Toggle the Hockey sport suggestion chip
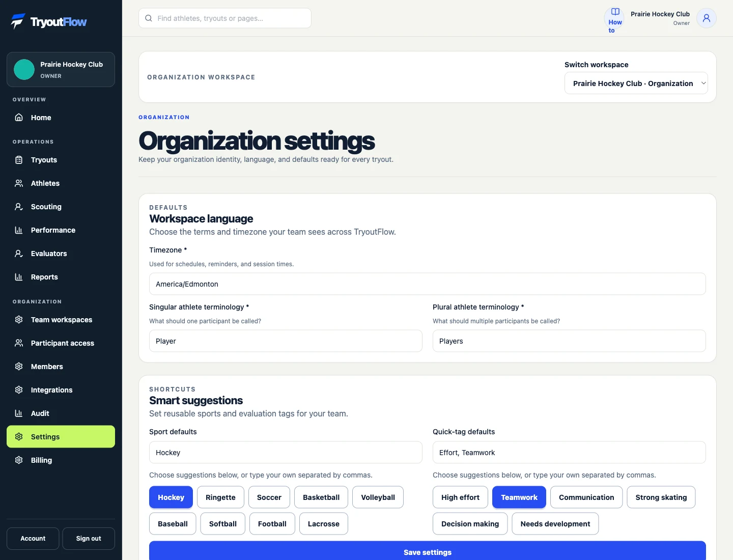Viewport: 733px width, 560px height. [x=171, y=497]
